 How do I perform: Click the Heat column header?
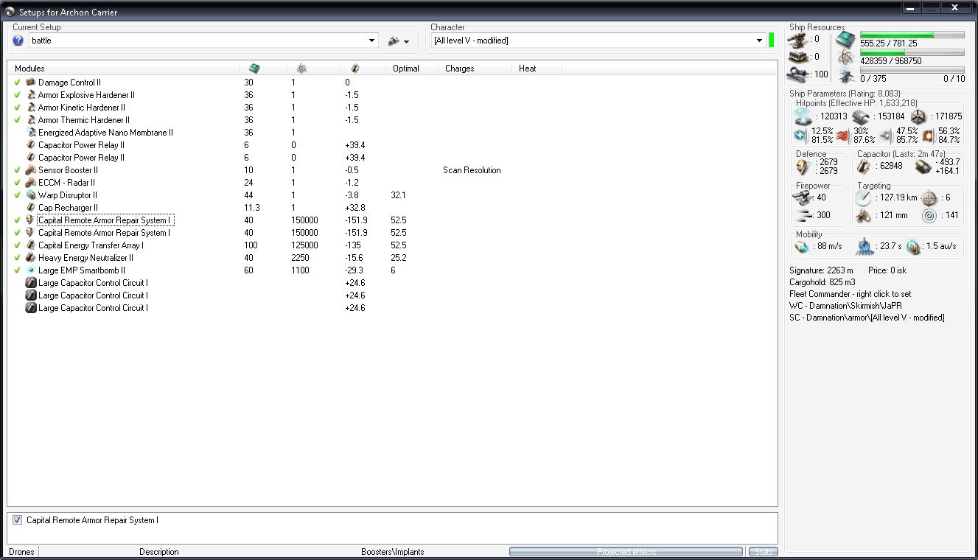pos(537,69)
